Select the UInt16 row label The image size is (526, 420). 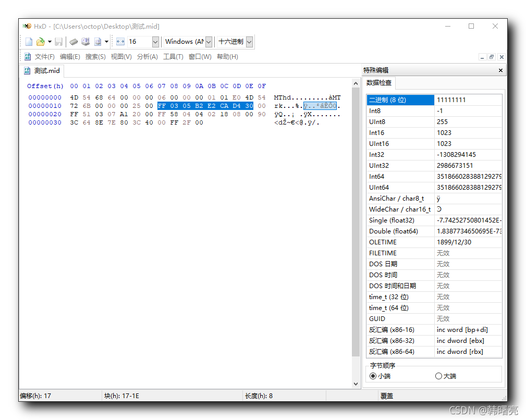click(379, 144)
